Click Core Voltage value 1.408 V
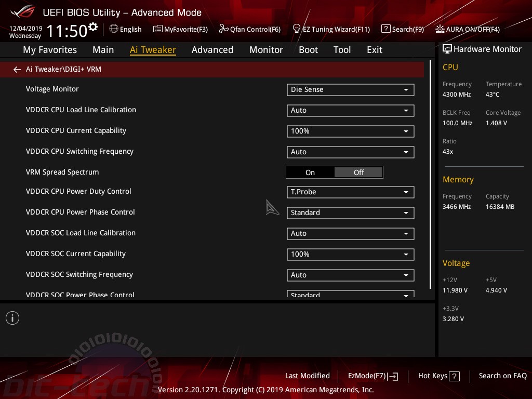 click(496, 123)
